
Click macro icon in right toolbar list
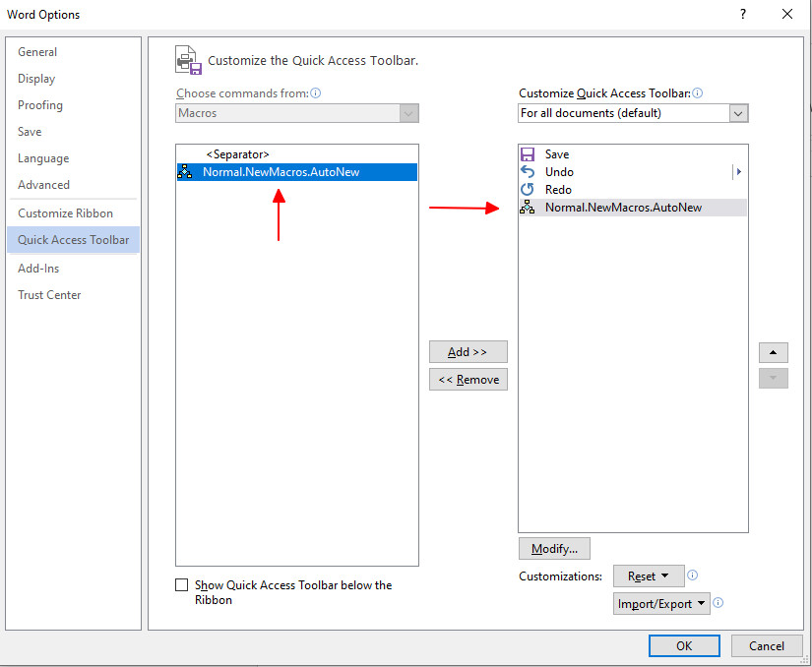pos(528,208)
